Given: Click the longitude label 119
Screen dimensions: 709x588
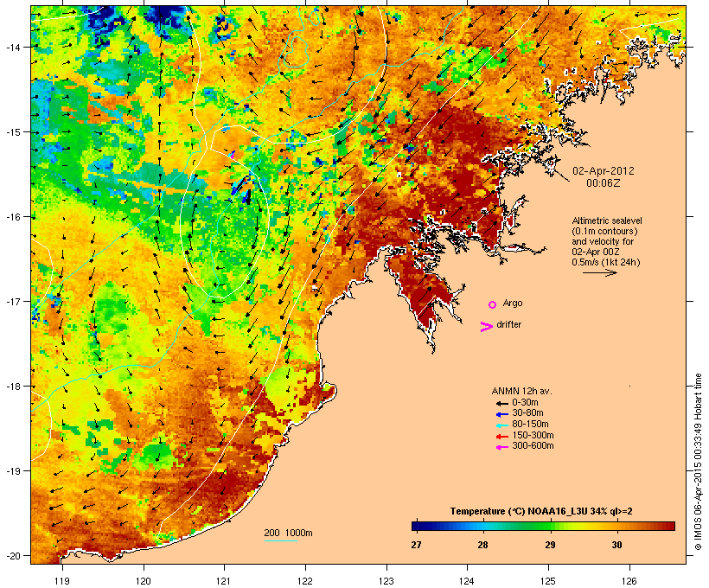Looking at the screenshot, I should click(62, 581).
